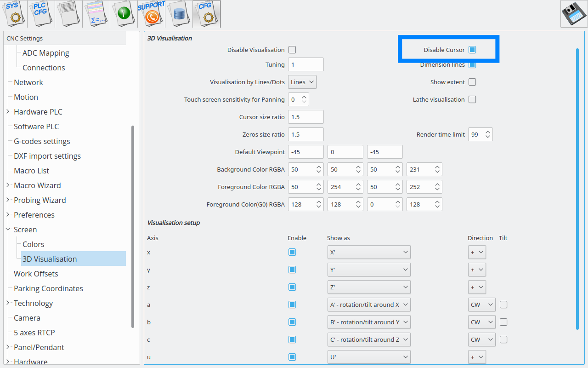Select the DXF import settings item
This screenshot has height=368, width=588.
pyautogui.click(x=47, y=156)
